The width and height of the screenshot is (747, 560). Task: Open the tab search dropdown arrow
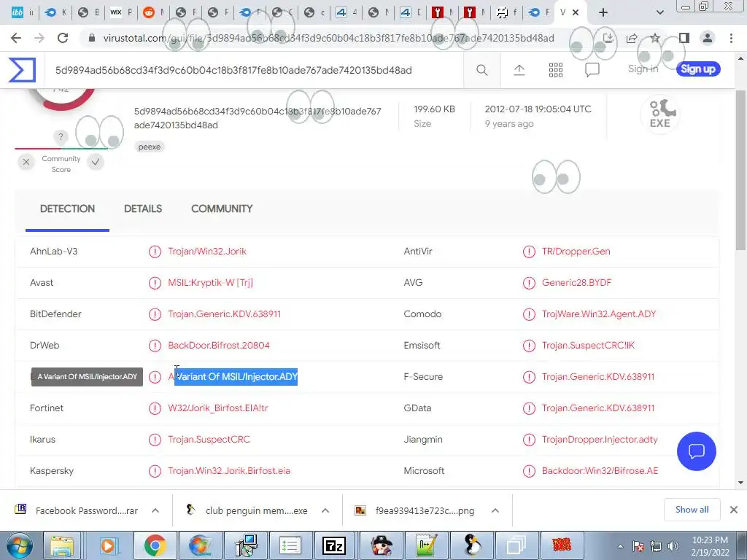[659, 12]
